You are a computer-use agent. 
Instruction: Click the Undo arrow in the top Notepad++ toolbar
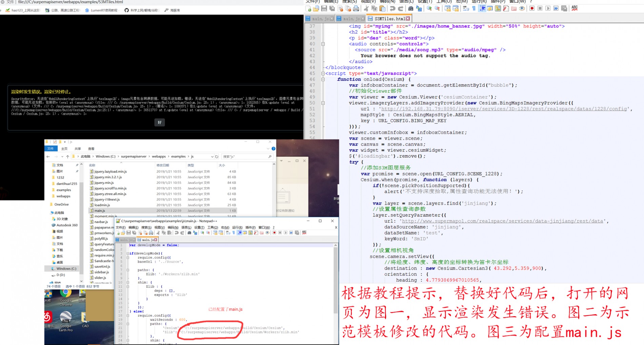[393, 8]
